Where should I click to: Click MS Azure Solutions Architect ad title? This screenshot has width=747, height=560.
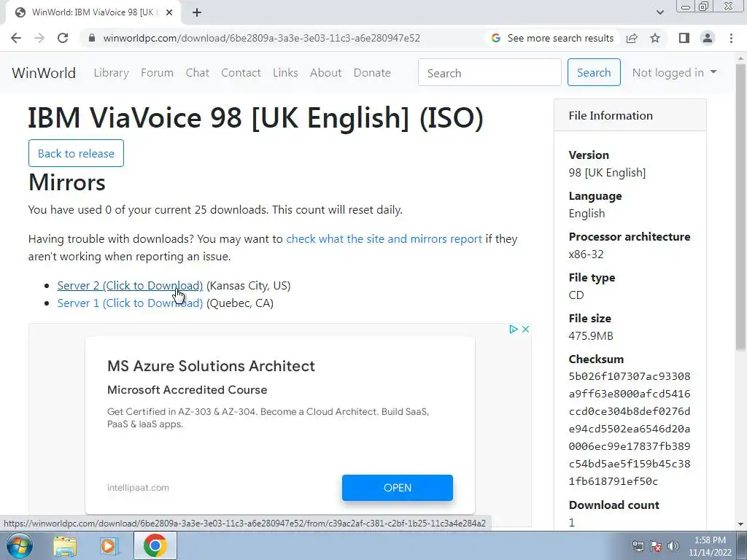pyautogui.click(x=211, y=366)
